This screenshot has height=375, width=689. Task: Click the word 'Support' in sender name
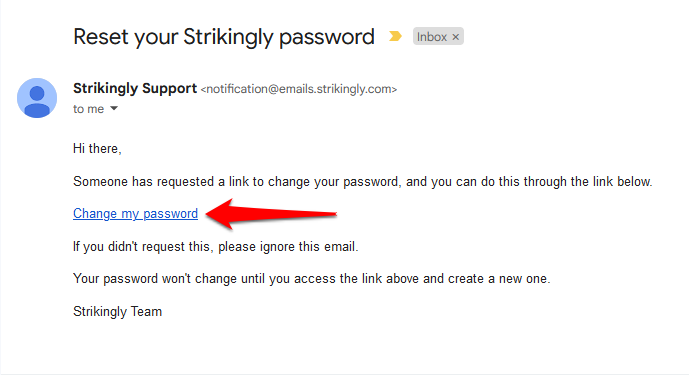169,89
